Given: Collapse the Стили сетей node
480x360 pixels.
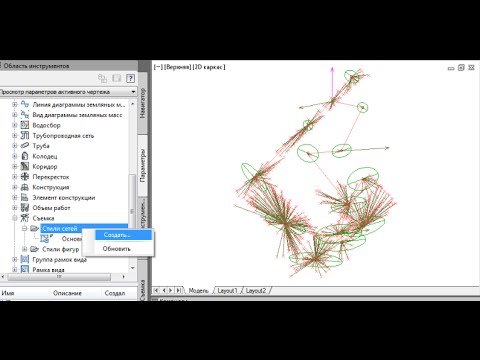Looking at the screenshot, I should [25, 229].
